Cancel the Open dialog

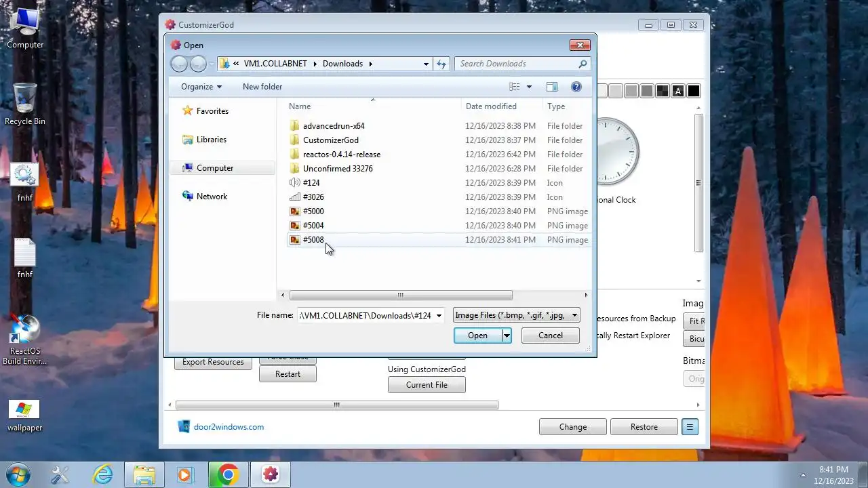click(551, 335)
